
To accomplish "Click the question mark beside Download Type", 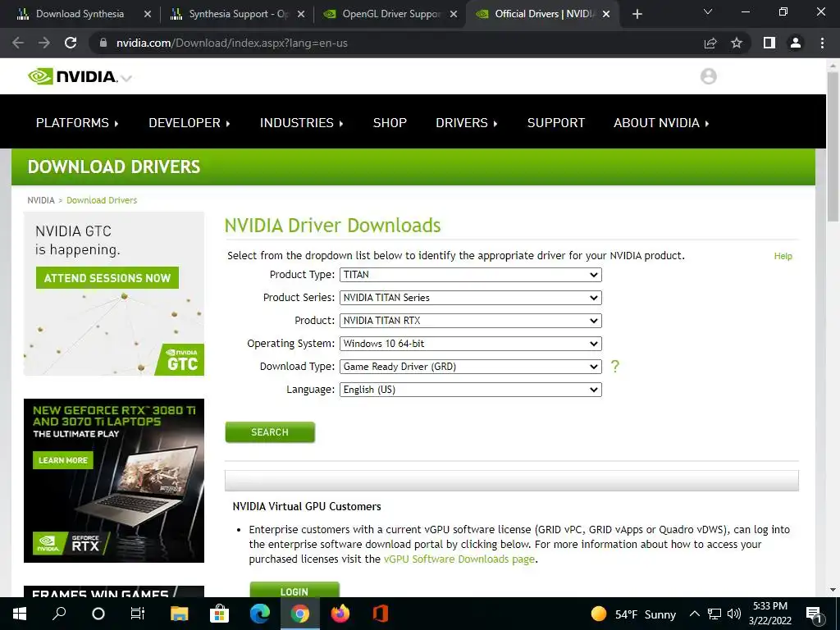I will tap(615, 367).
